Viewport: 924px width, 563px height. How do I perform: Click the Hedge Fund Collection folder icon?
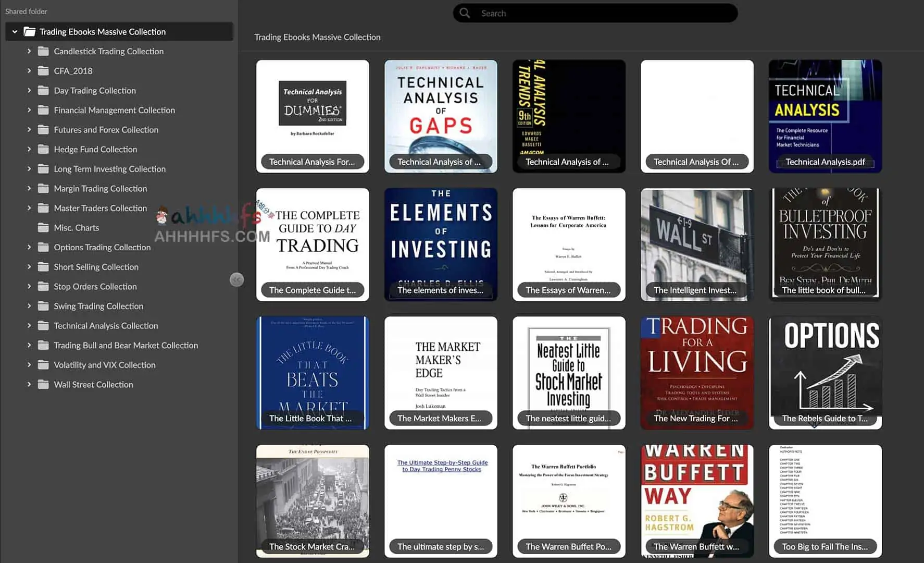click(44, 149)
